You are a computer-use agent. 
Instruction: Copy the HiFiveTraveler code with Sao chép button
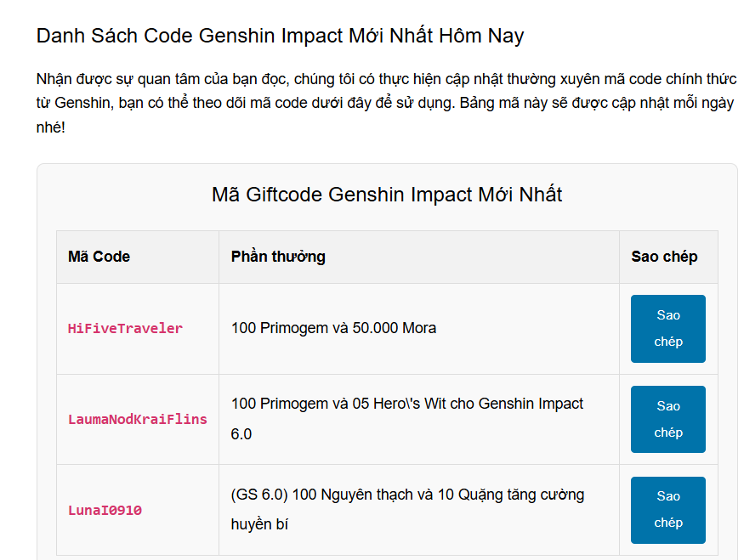tap(667, 329)
